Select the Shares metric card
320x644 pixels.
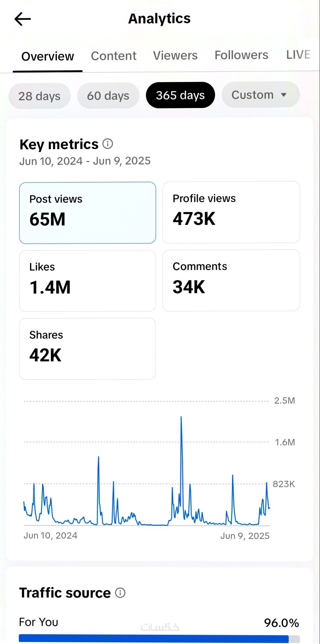88,349
